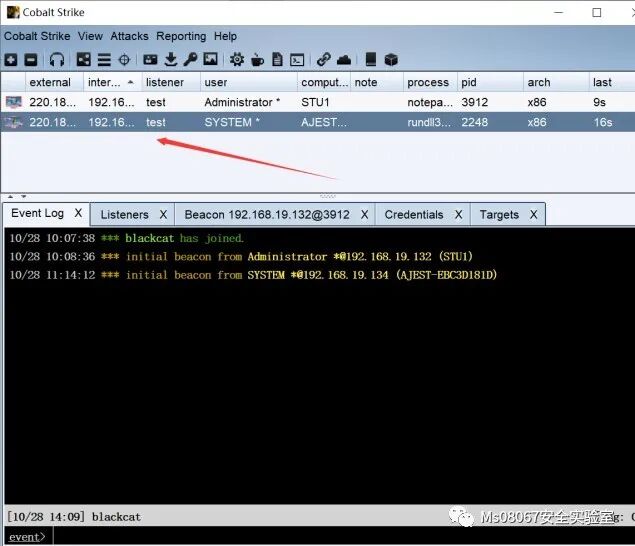This screenshot has height=546, width=635.
Task: Open the View menu
Action: point(90,36)
